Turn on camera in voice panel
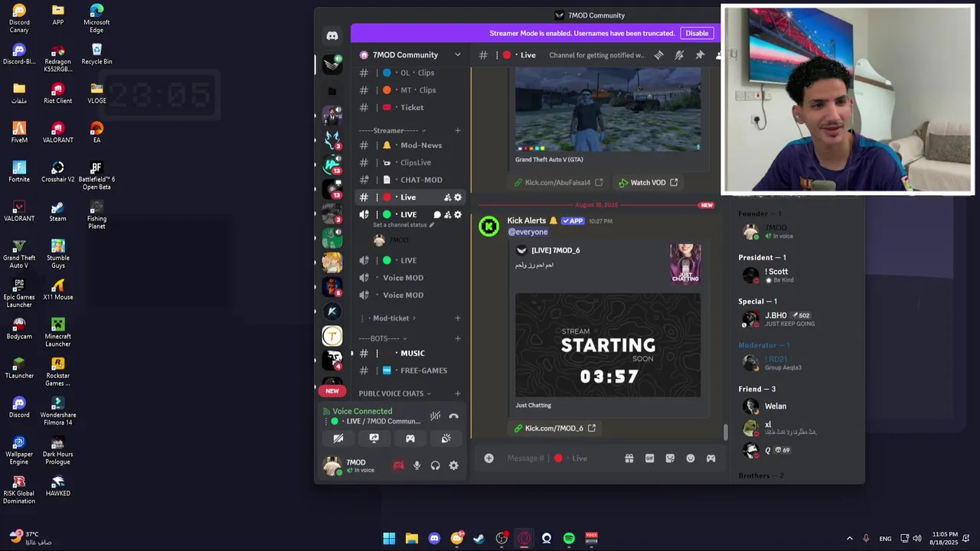The height and width of the screenshot is (551, 980). click(338, 439)
